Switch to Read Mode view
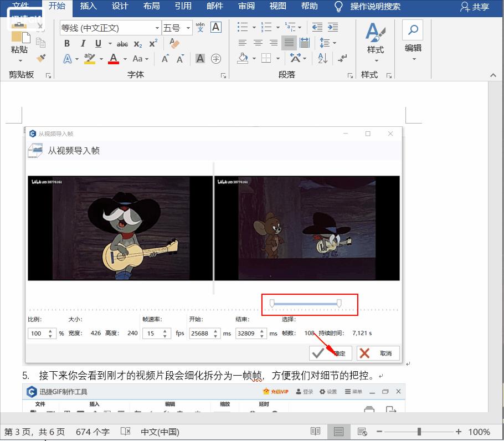Screen dimensions: 504x441 pyautogui.click(x=316, y=432)
